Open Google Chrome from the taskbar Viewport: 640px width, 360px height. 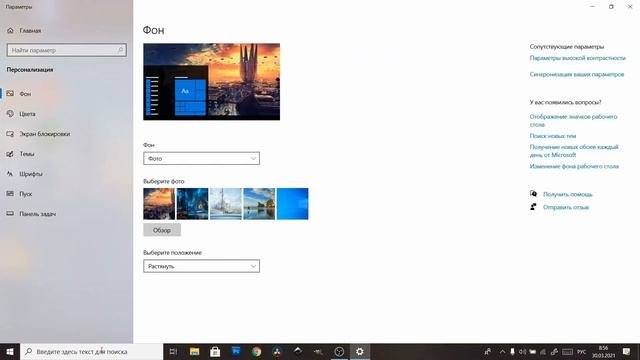(256, 351)
